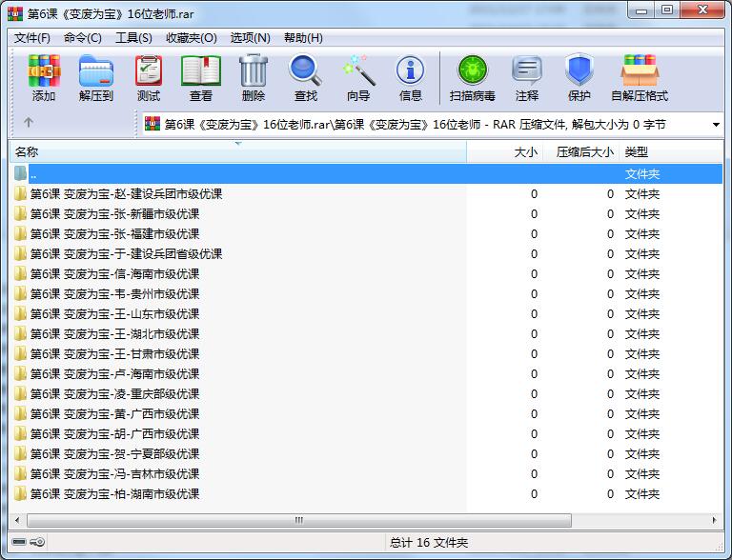Sort by 名称 column header
This screenshot has height=560, width=732.
[238, 151]
